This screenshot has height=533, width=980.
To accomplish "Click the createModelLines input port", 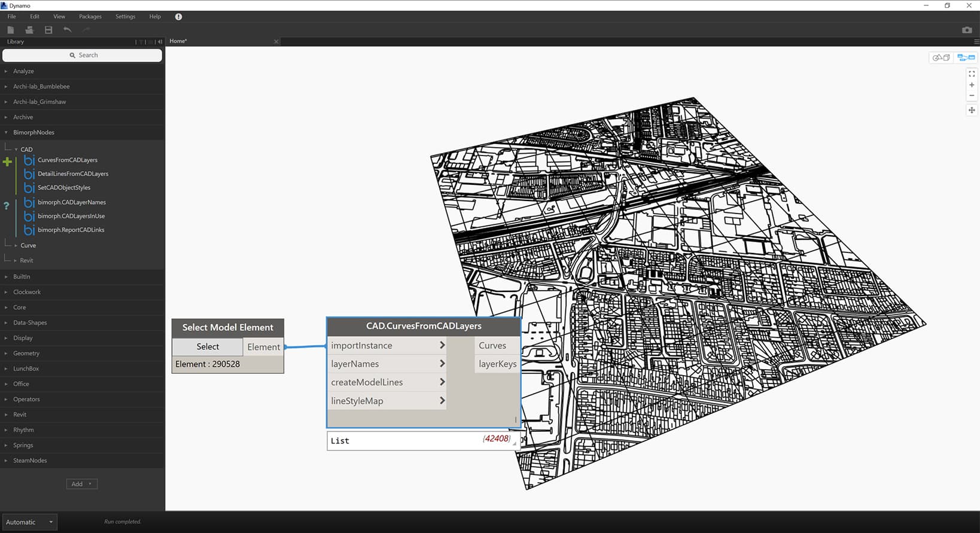I will click(388, 382).
